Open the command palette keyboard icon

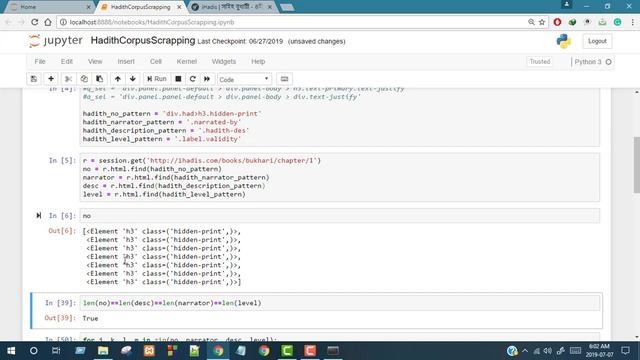[x=284, y=79]
